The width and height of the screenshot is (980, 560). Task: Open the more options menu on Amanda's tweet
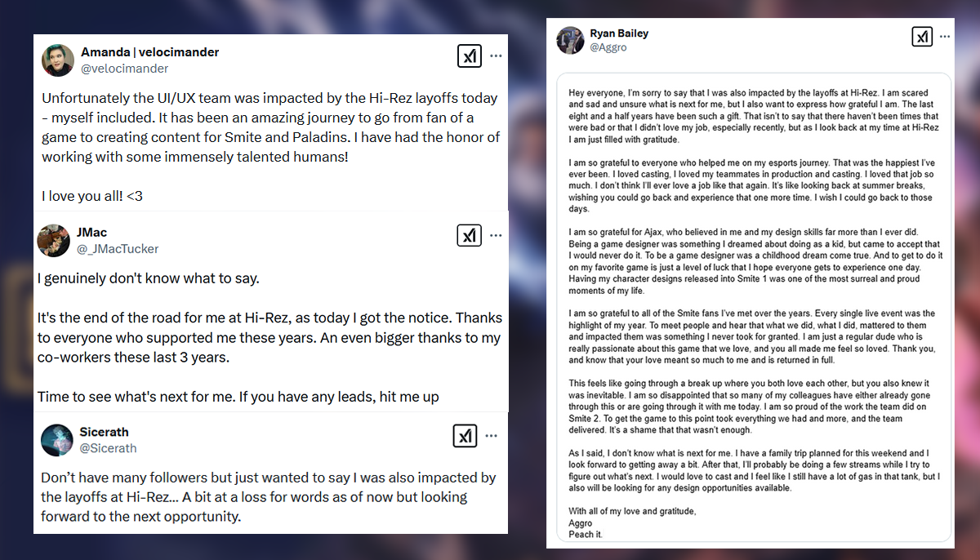[496, 56]
